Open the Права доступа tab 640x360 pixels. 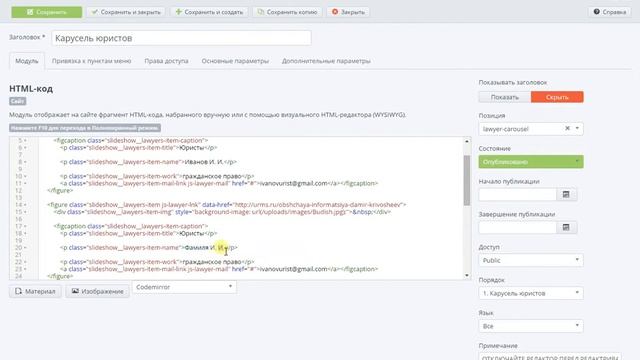click(x=166, y=61)
